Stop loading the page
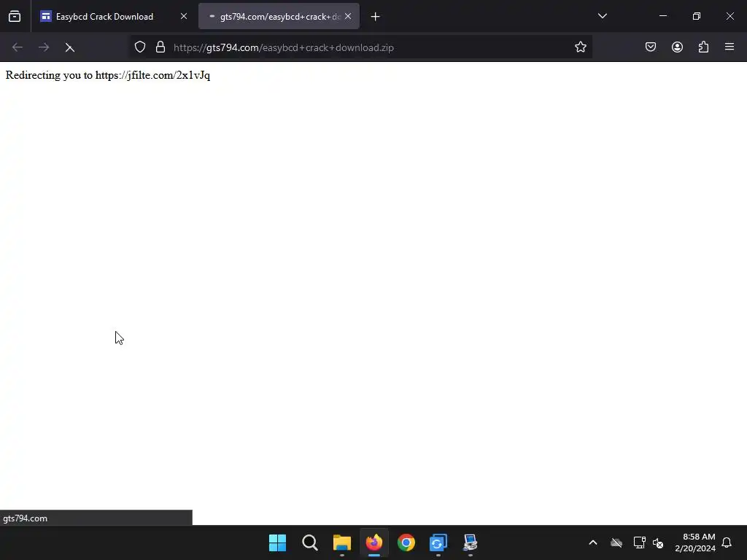This screenshot has height=560, width=747. 70,47
